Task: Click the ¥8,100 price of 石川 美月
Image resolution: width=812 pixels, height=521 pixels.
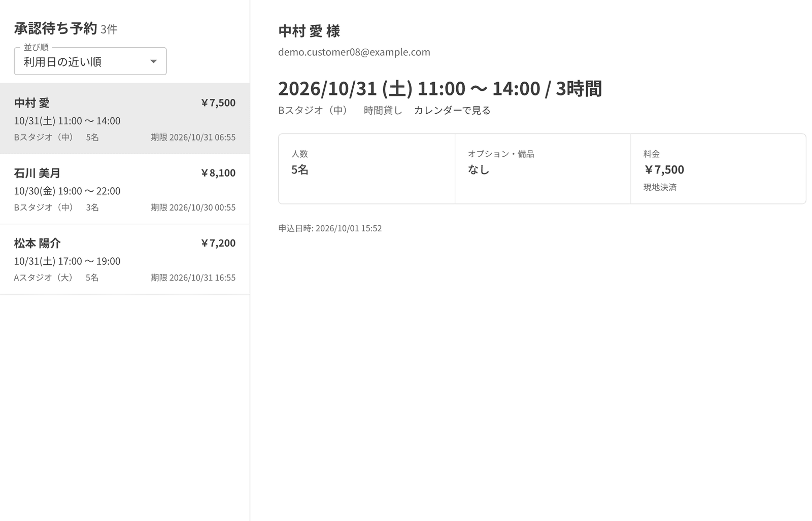Action: tap(218, 172)
